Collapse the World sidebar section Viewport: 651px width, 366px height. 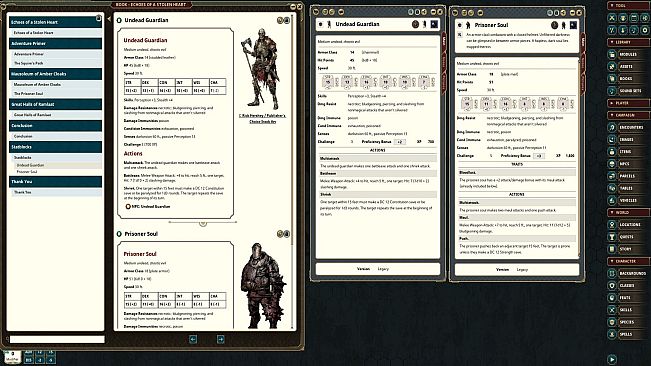tap(628, 212)
